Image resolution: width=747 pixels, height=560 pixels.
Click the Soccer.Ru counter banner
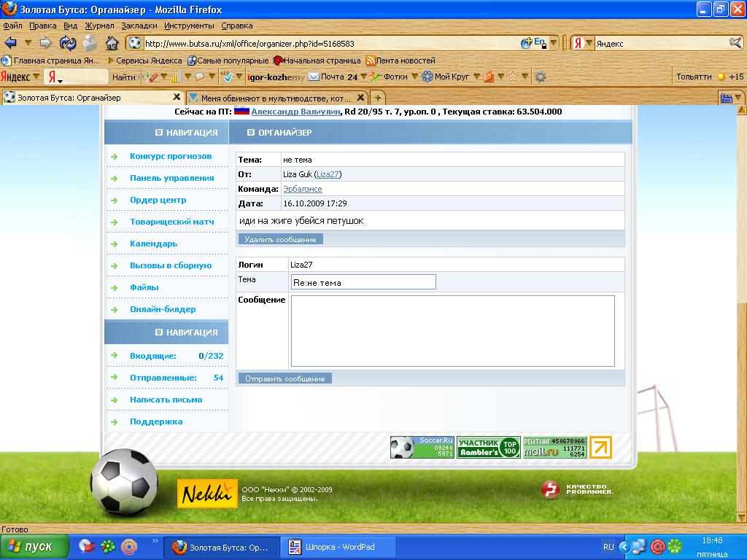click(x=422, y=447)
